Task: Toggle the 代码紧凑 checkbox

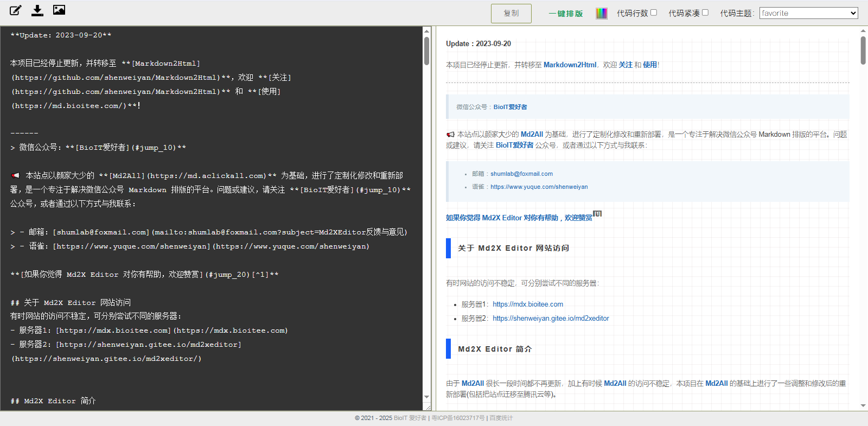Action: pyautogui.click(x=705, y=12)
